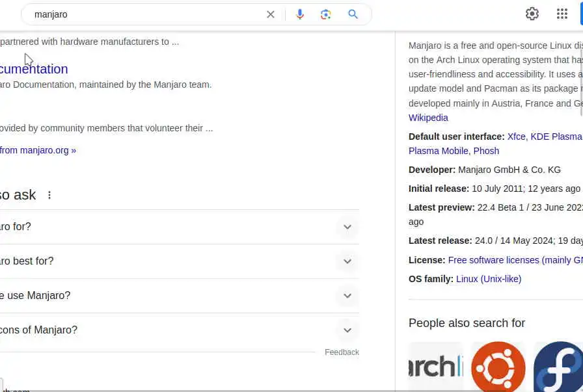Screen dimensions: 583x392
Task: Start voice search with microphone icon
Action: tap(300, 14)
